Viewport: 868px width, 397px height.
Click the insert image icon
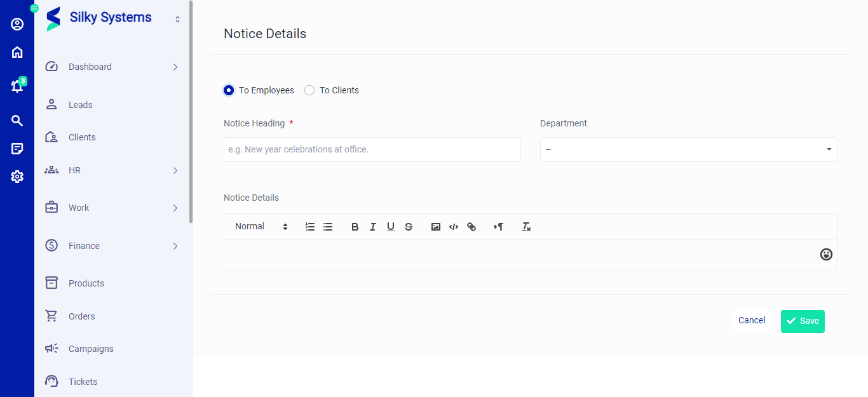[436, 227]
